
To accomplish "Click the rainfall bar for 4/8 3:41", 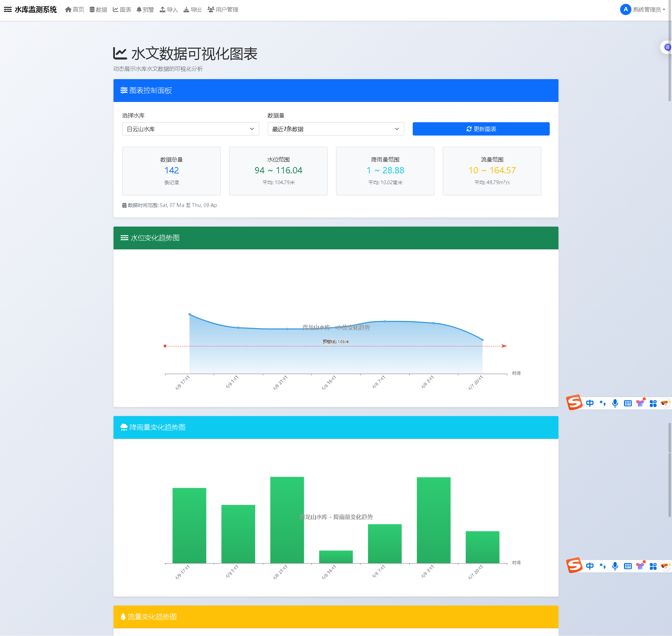I will 434,520.
